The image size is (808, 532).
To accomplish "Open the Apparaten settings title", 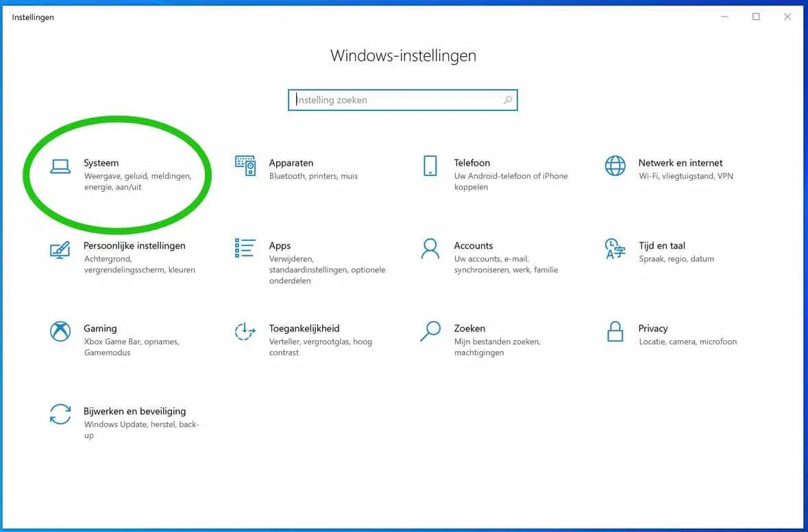I will coord(291,163).
